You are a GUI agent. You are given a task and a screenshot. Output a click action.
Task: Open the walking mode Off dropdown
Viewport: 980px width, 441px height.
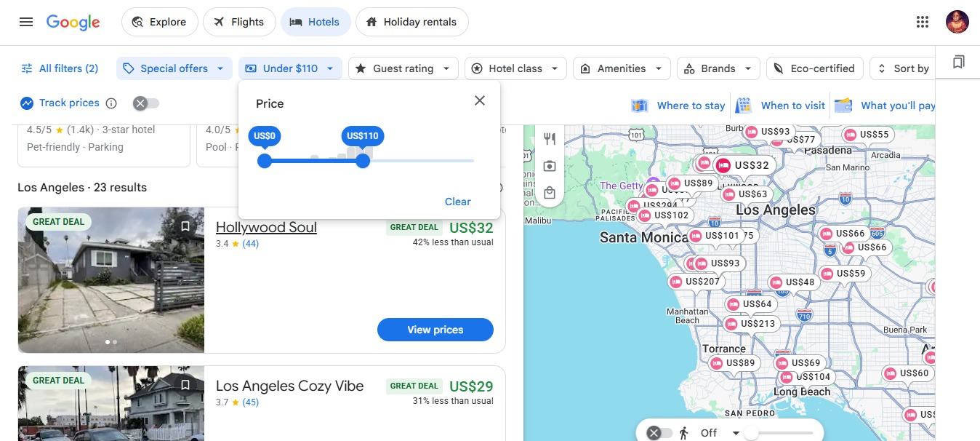(x=720, y=433)
